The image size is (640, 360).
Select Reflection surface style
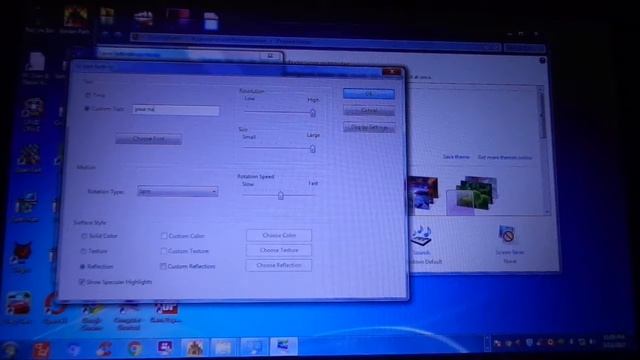click(x=83, y=267)
